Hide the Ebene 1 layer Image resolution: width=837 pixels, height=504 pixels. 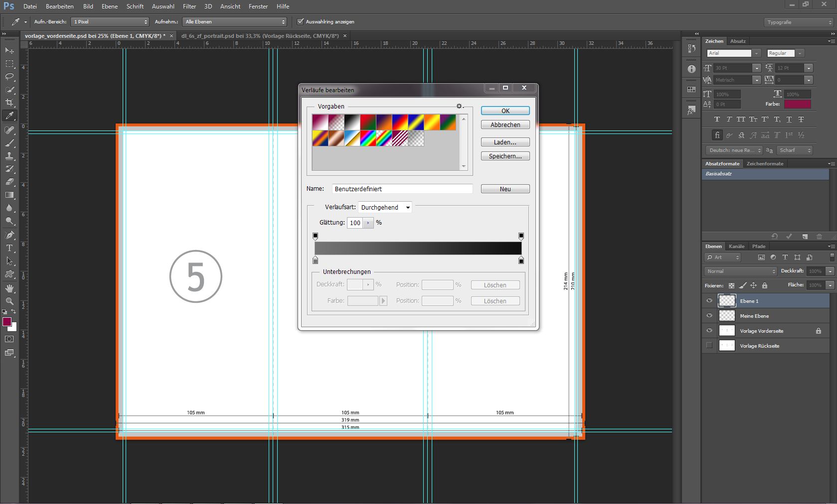(709, 301)
